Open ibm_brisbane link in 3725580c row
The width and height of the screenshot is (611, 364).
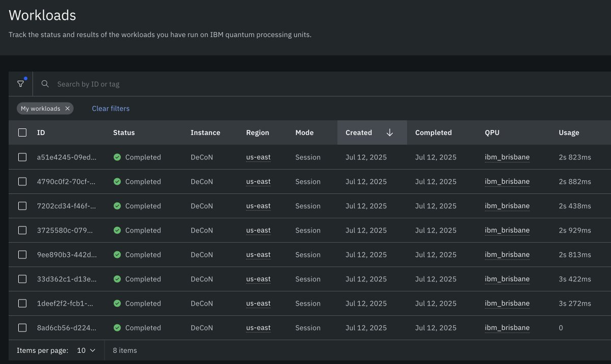pos(507,231)
